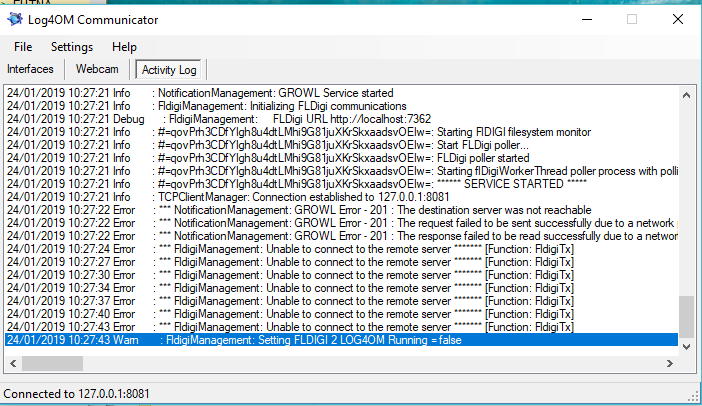Select the 10:27:34 FldigiManagement error line
The height and width of the screenshot is (406, 702).
pos(342,288)
